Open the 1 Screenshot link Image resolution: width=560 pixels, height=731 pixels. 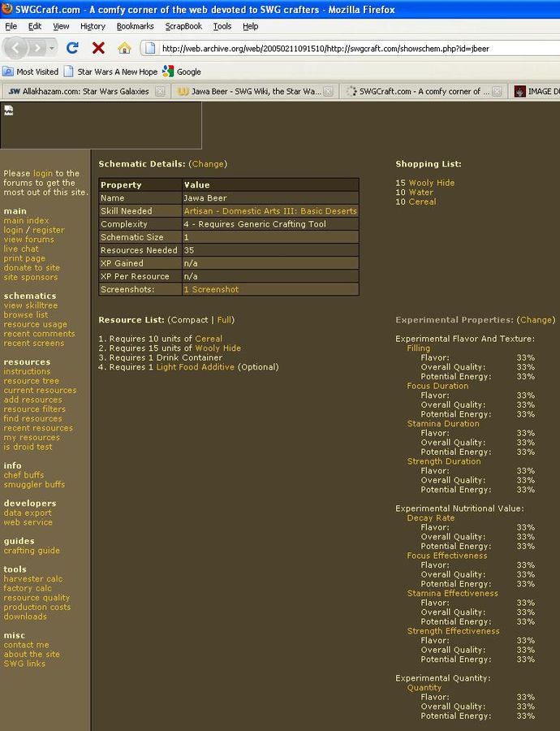click(211, 289)
